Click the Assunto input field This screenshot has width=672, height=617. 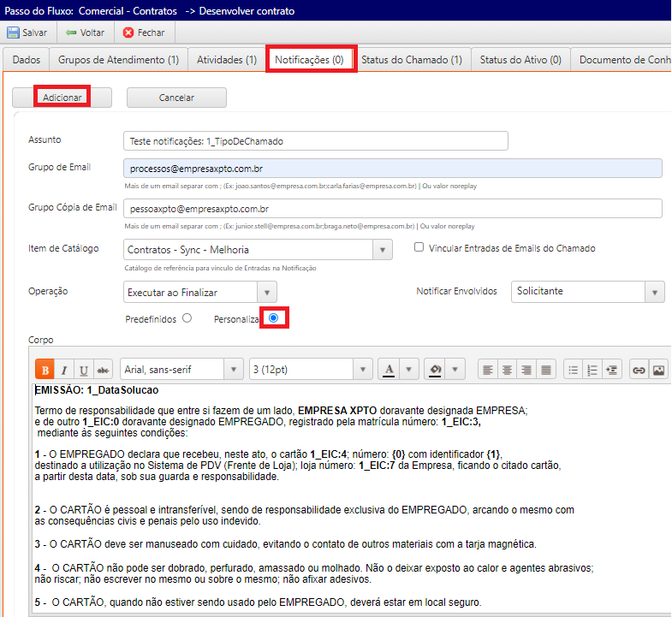coord(315,140)
